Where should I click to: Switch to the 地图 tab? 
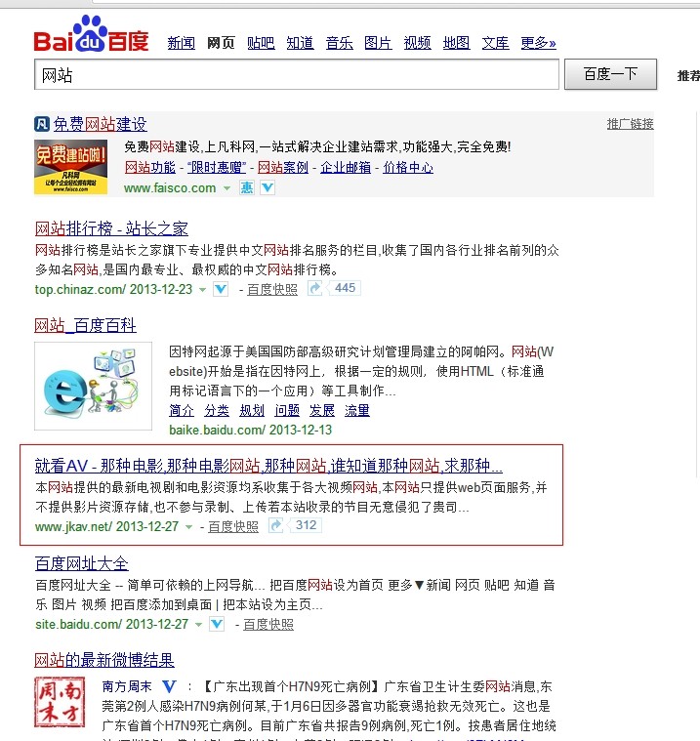(x=457, y=43)
